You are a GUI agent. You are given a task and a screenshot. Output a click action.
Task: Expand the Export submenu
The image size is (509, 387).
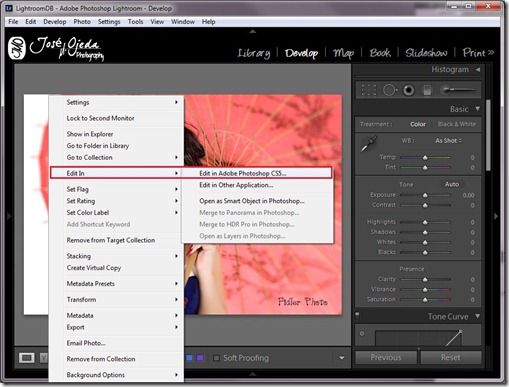click(x=116, y=327)
